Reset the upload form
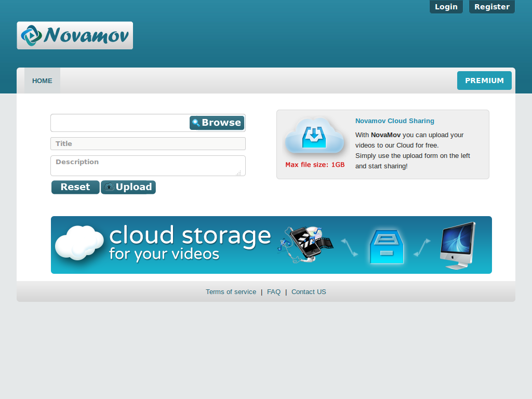The image size is (532, 399). click(75, 187)
